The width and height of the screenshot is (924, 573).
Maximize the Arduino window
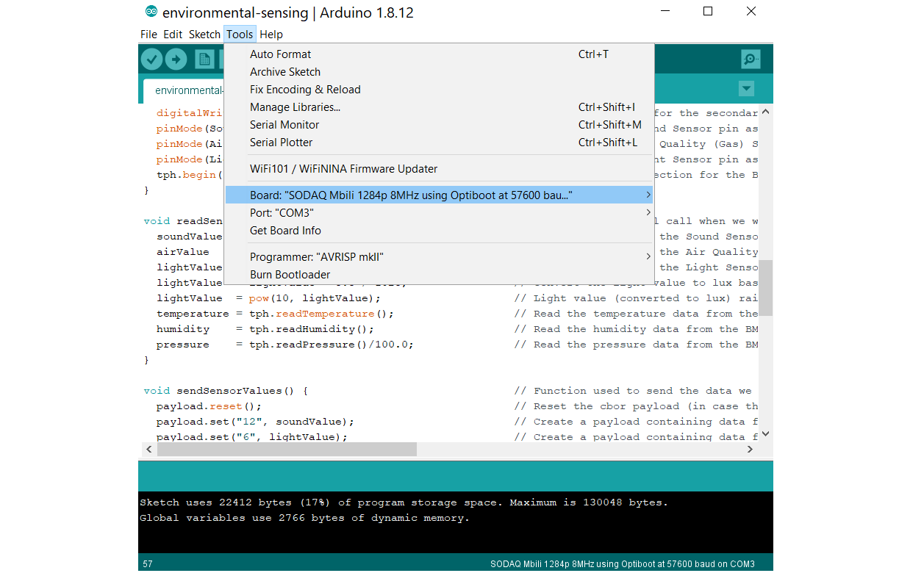708,12
